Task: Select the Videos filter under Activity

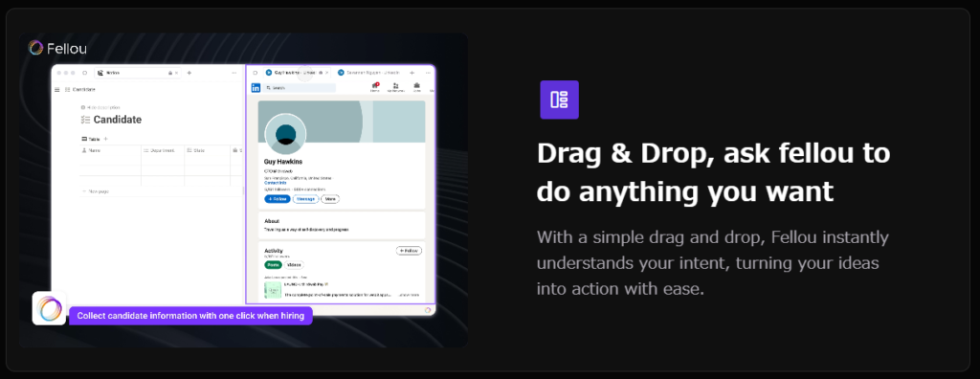Action: [294, 265]
